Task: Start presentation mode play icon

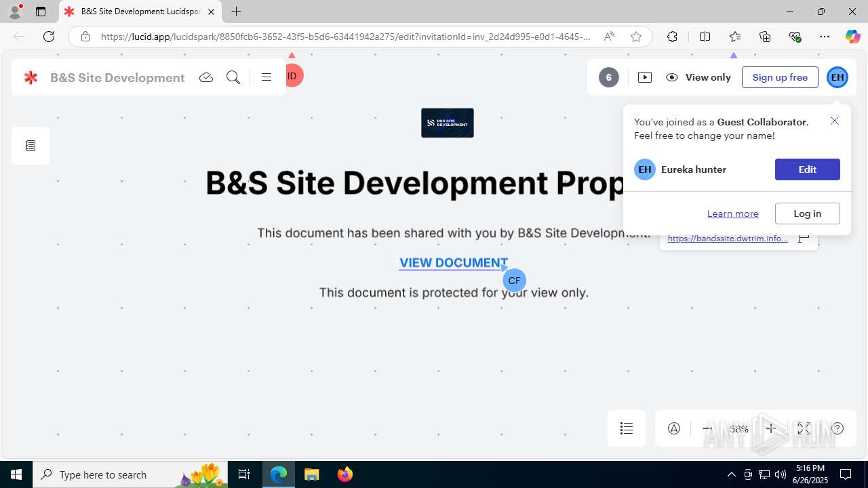Action: pyautogui.click(x=645, y=77)
